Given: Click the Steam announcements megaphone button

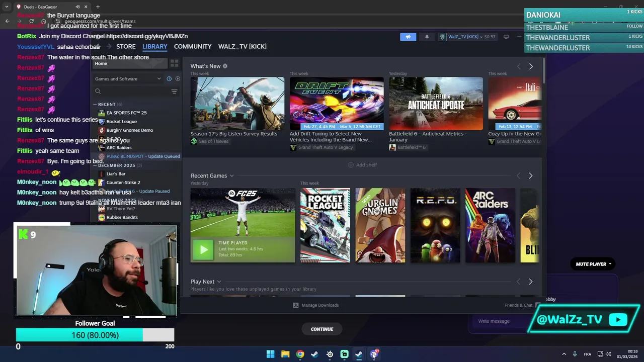Looking at the screenshot, I should click(408, 37).
